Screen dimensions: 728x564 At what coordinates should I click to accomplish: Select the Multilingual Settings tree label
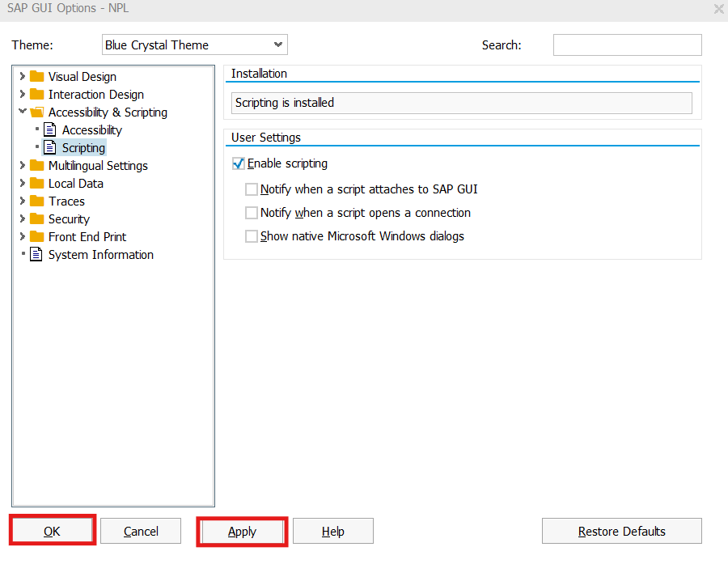[x=98, y=166]
